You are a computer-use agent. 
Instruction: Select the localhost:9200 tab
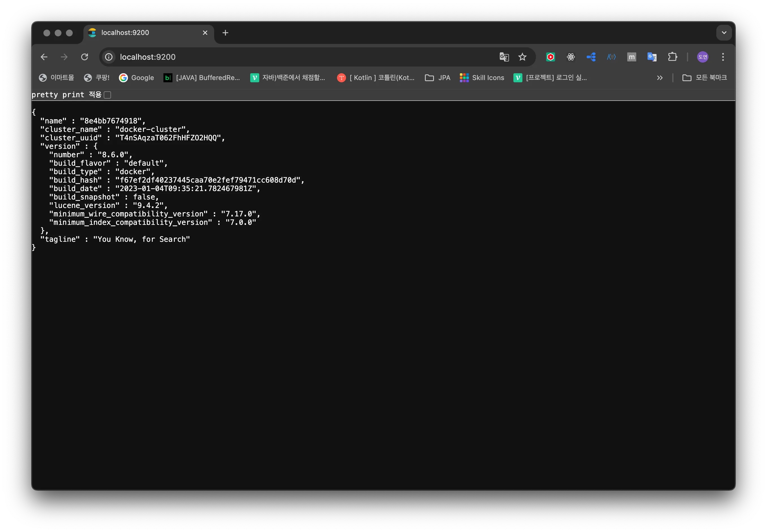pos(149,33)
